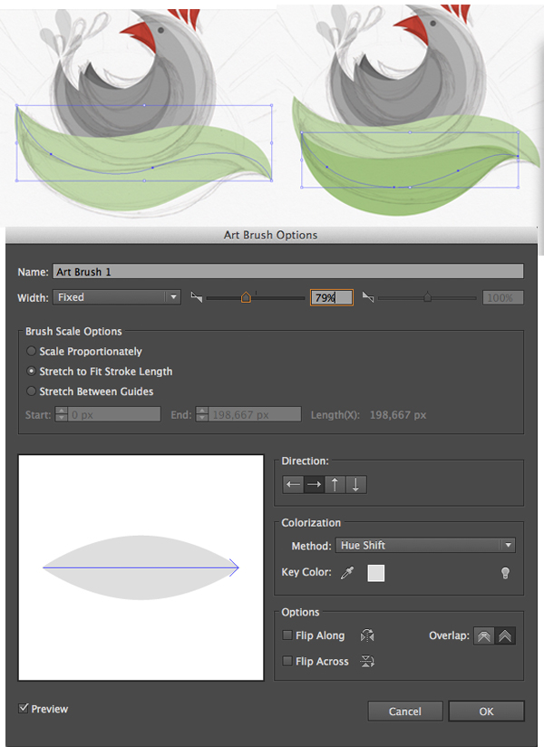
Task: Enable the Flip Along checkbox
Action: [x=287, y=636]
